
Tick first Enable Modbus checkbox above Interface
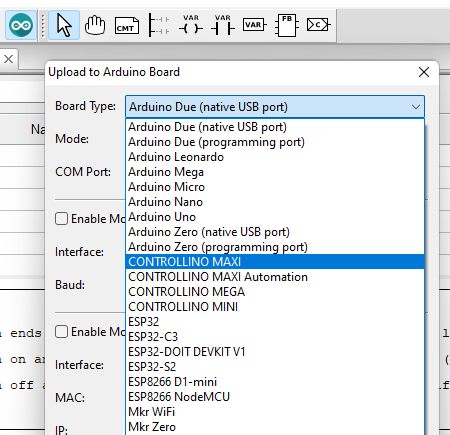click(61, 219)
